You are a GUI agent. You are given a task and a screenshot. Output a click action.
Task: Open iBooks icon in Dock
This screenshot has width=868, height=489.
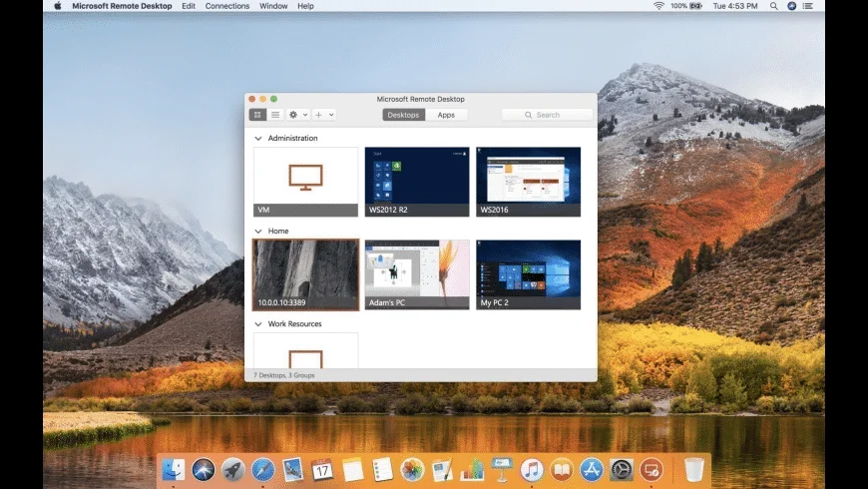[562, 470]
